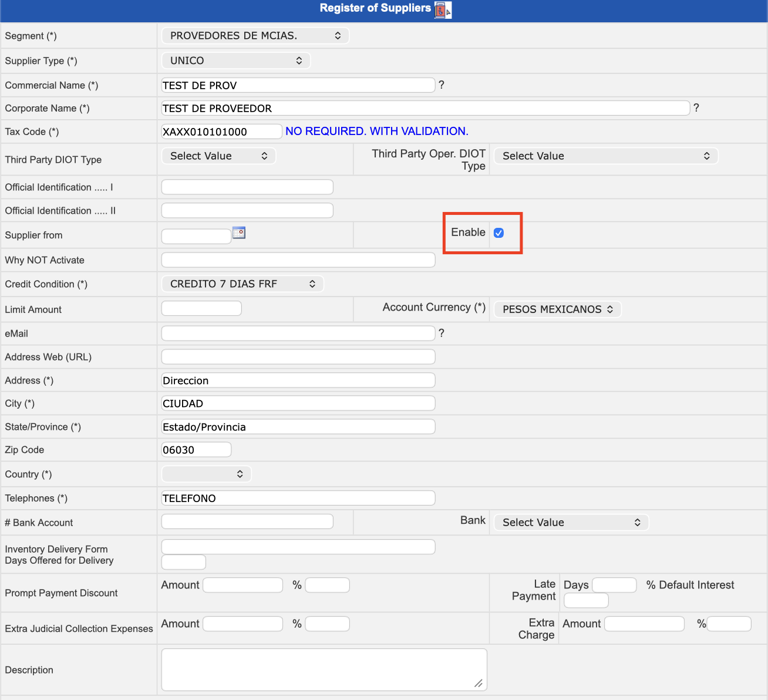The width and height of the screenshot is (768, 700).
Task: Open the Supplier Type dropdown showing UNICO
Action: (235, 60)
